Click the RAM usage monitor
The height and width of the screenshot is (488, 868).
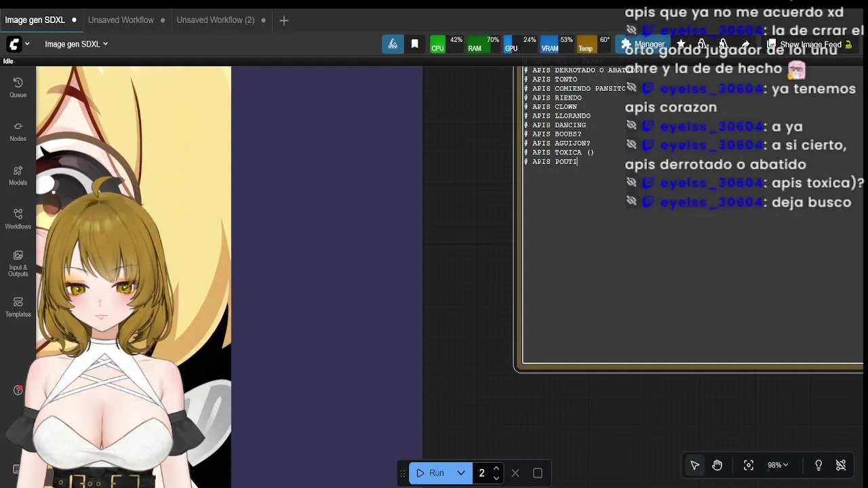pos(484,44)
